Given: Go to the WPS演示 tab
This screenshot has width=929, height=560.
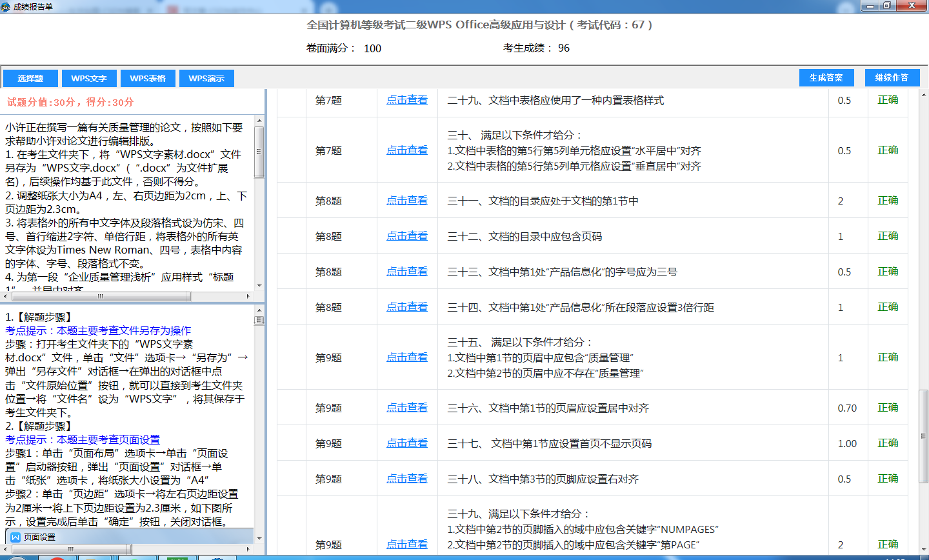Looking at the screenshot, I should pyautogui.click(x=206, y=78).
